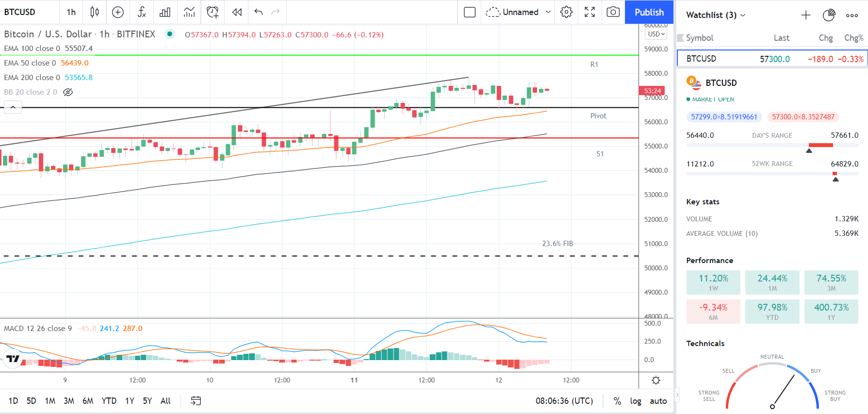
Task: Open the candlestick chart style selector
Action: pos(95,12)
